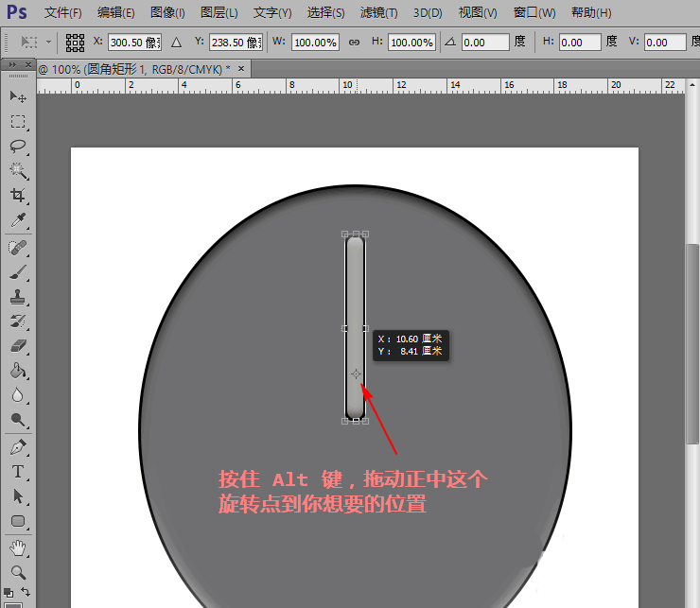Screen dimensions: 700x608
Task: Select the Magic Wand tool
Action: 18,170
